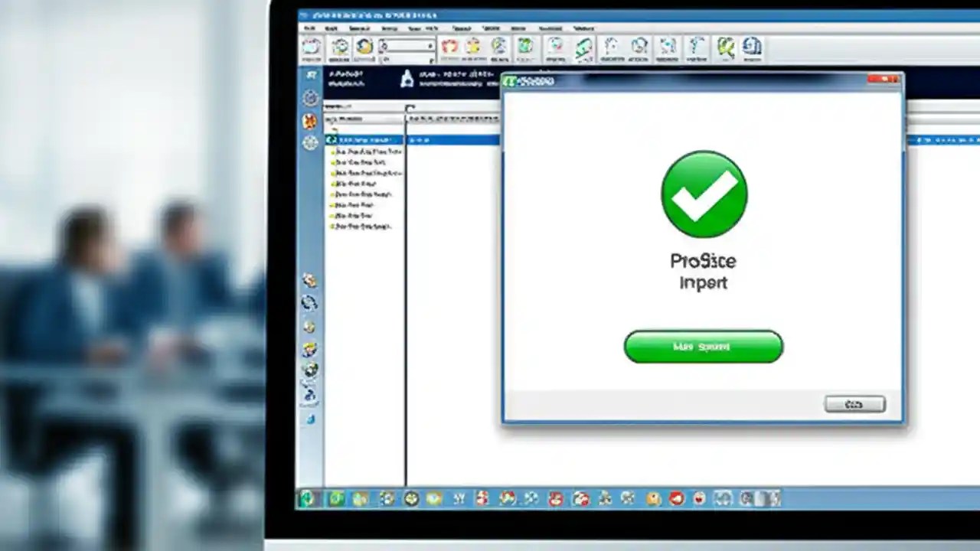The image size is (980, 551).
Task: Click the green checkmark graphic in the dialog
Action: [x=703, y=193]
